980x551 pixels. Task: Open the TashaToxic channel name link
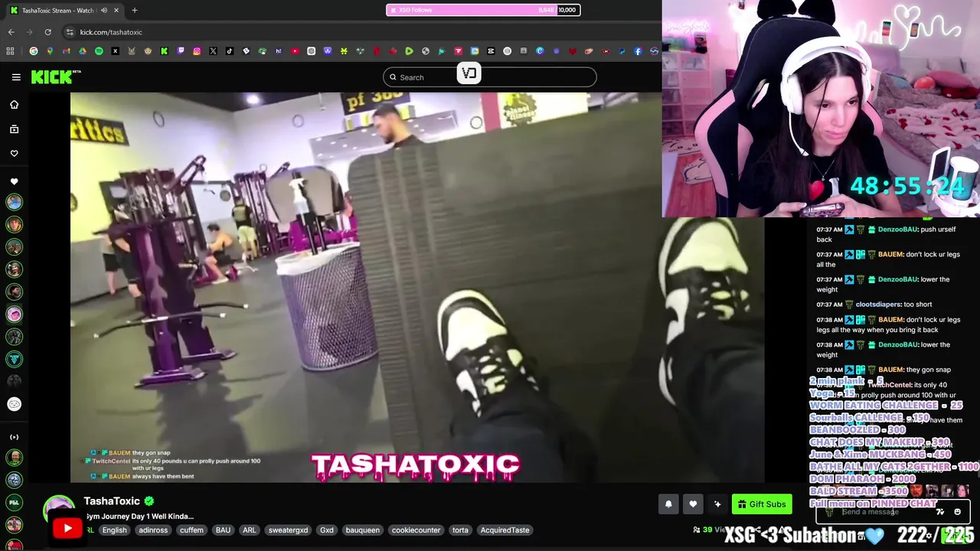pos(112,500)
